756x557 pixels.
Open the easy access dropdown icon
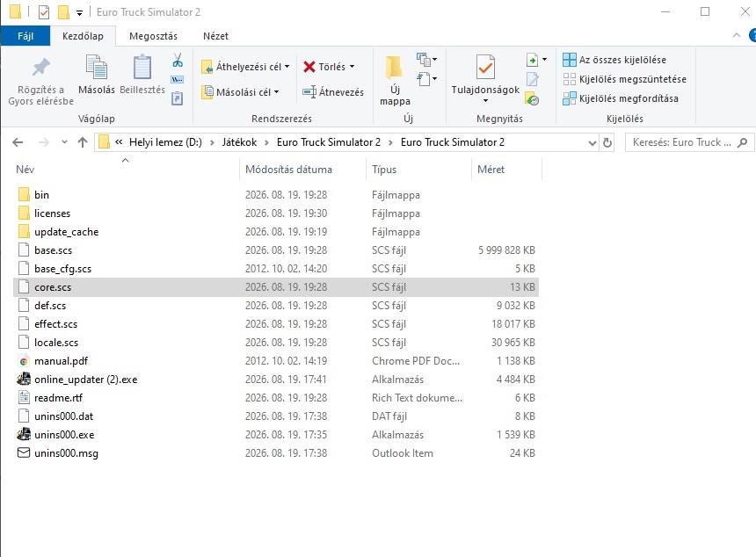(426, 78)
